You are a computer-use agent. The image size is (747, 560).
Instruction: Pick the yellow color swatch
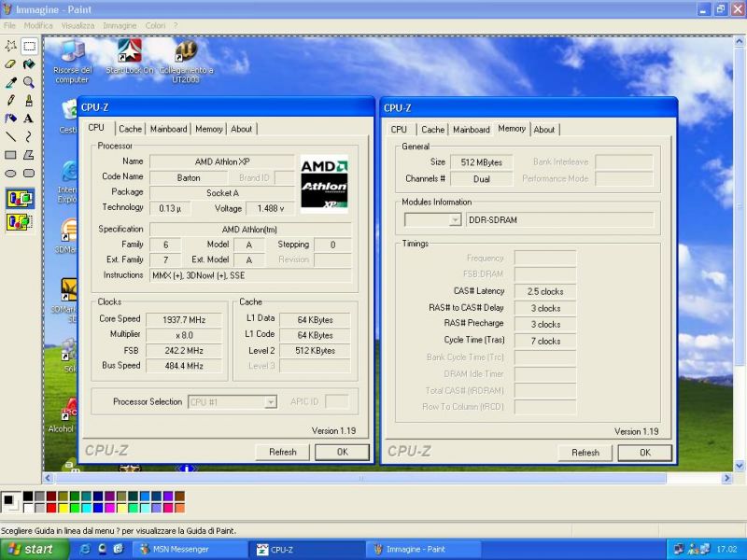click(x=63, y=508)
